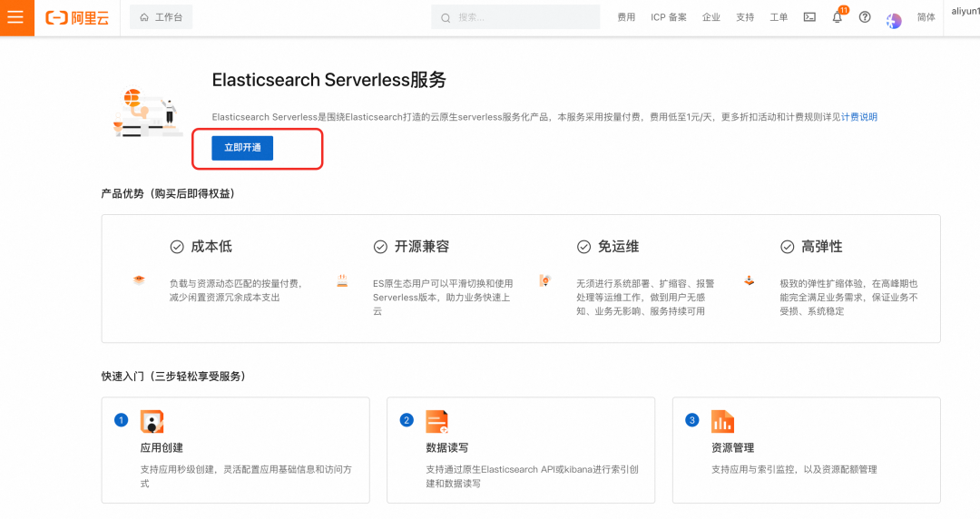The image size is (980, 519).
Task: Open the hamburger menu
Action: (x=17, y=17)
